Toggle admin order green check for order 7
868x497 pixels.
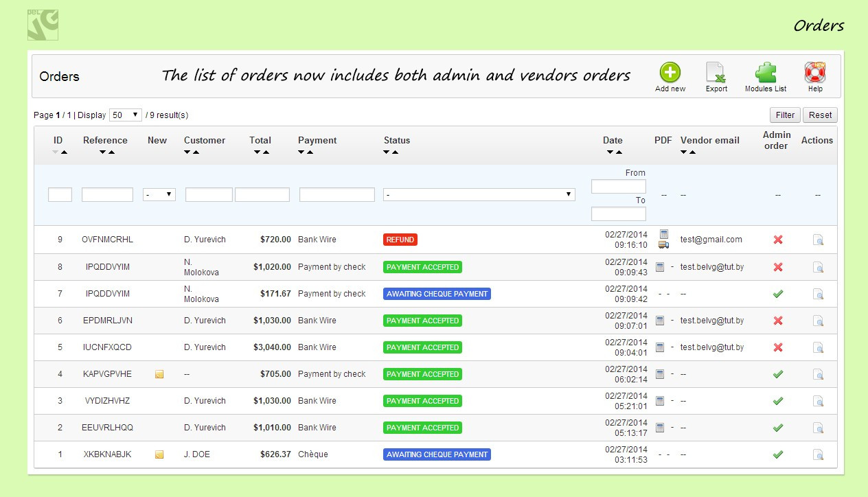[x=777, y=294]
